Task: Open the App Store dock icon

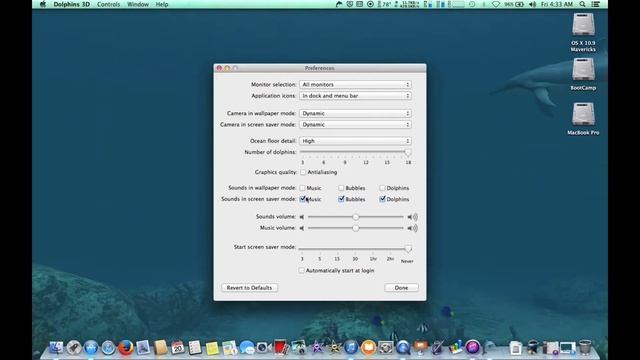Action: [x=91, y=347]
